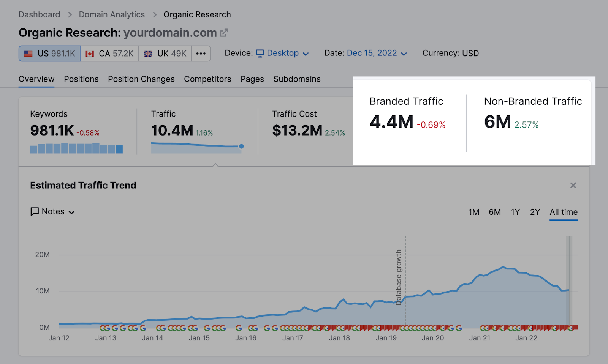The width and height of the screenshot is (608, 364).
Task: Open yourdomain.com external link icon
Action: click(x=224, y=33)
